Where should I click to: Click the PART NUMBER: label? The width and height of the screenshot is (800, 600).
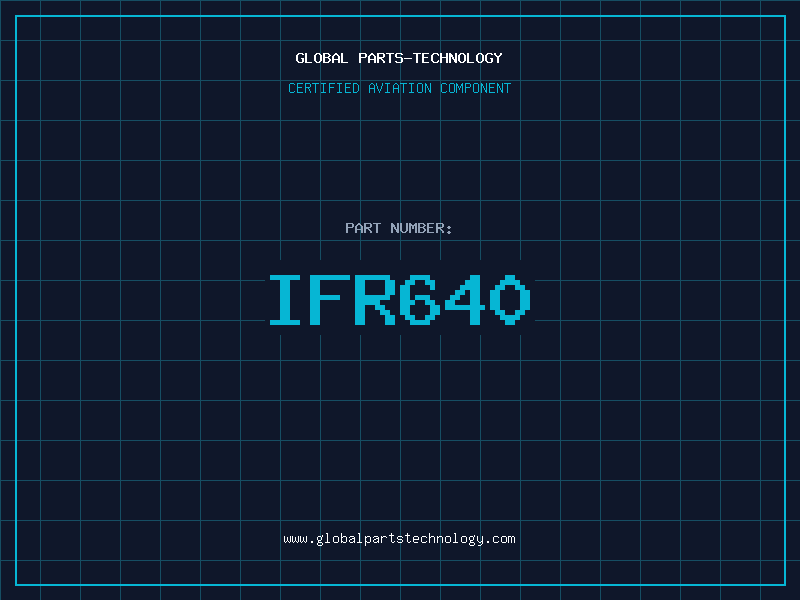click(x=399, y=229)
